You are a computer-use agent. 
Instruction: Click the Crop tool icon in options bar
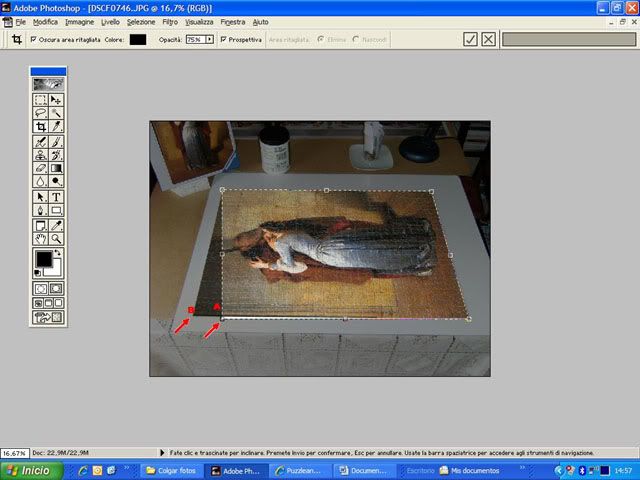point(17,39)
